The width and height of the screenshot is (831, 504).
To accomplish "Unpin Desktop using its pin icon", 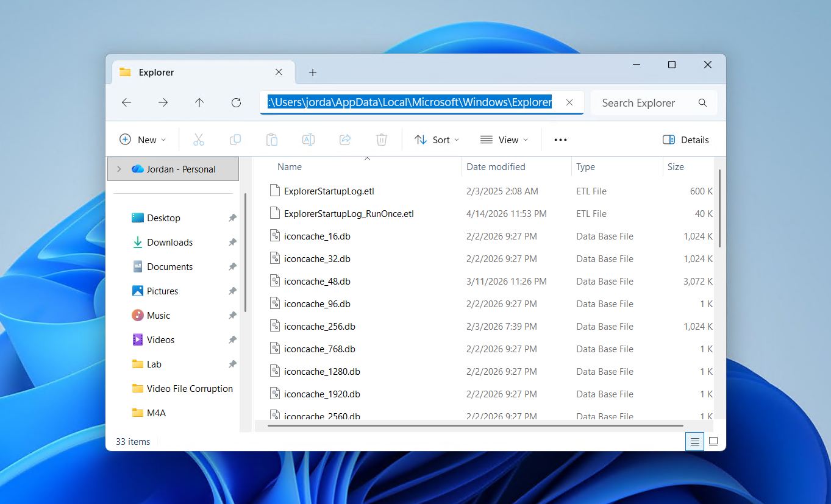I will point(232,218).
